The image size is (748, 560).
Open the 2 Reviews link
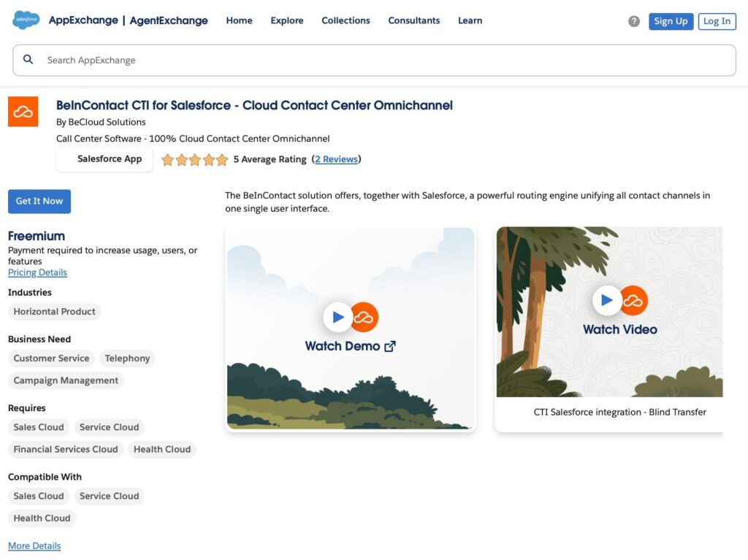336,159
